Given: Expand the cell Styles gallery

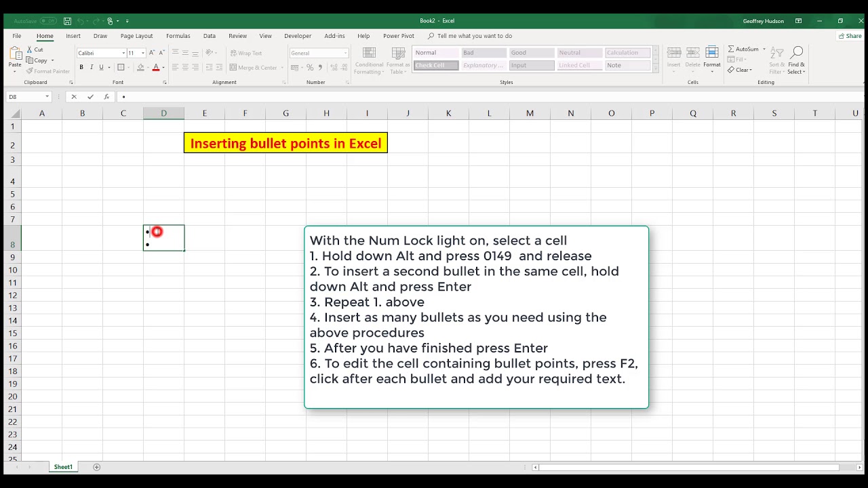Looking at the screenshot, I should click(x=655, y=69).
